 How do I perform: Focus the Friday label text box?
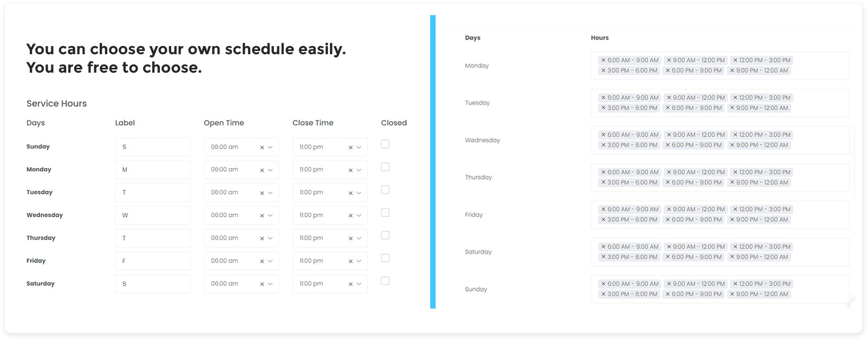click(x=152, y=261)
